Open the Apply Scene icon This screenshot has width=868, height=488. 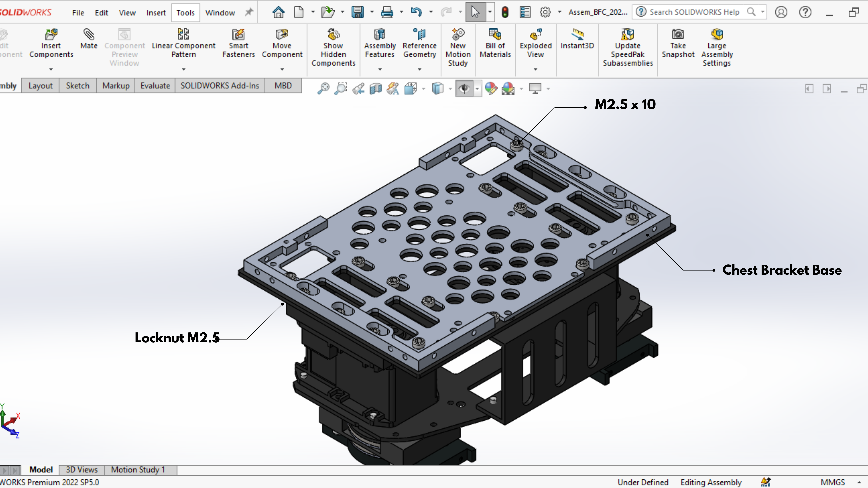(x=508, y=89)
